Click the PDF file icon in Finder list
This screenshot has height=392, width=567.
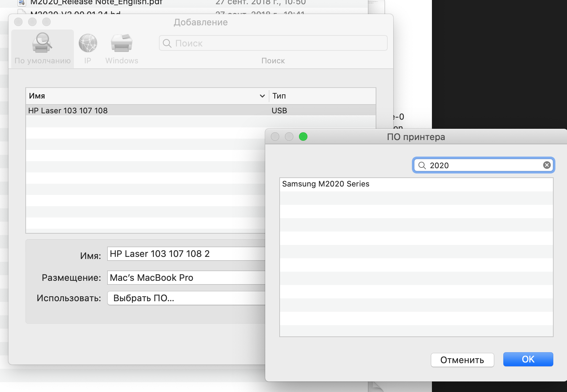coord(22,3)
